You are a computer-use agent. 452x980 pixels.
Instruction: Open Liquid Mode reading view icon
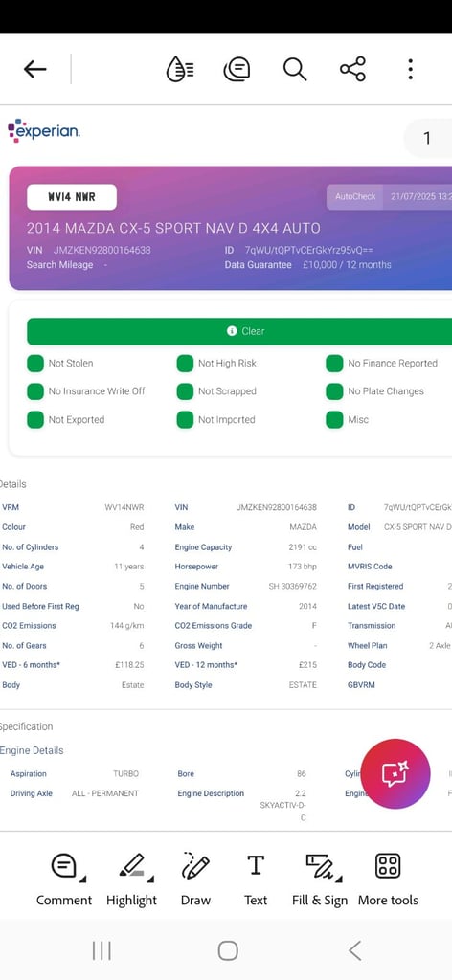[180, 69]
